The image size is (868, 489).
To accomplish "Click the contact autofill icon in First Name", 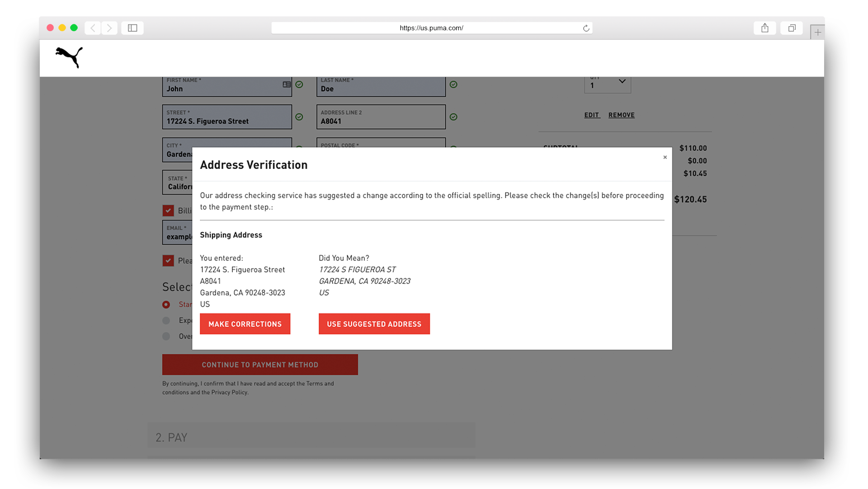I will (287, 85).
